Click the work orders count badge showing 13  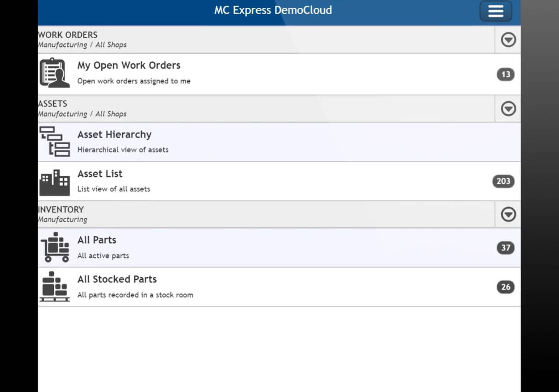pos(506,74)
